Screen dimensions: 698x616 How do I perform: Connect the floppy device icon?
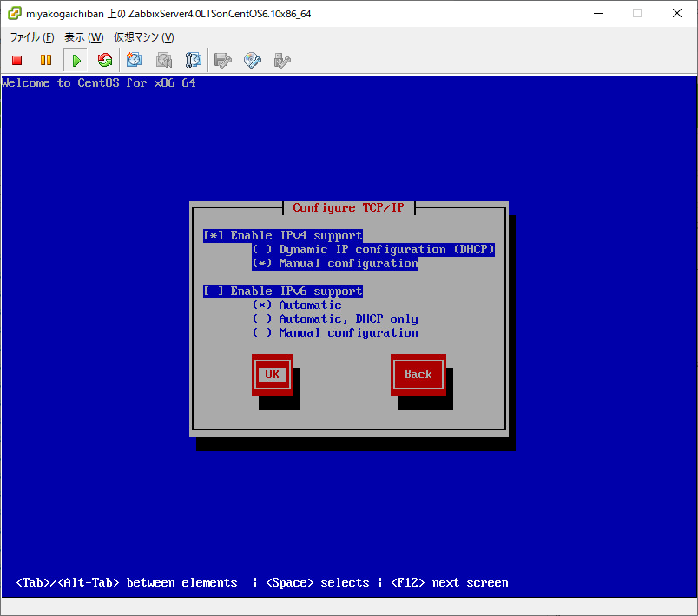tap(222, 60)
